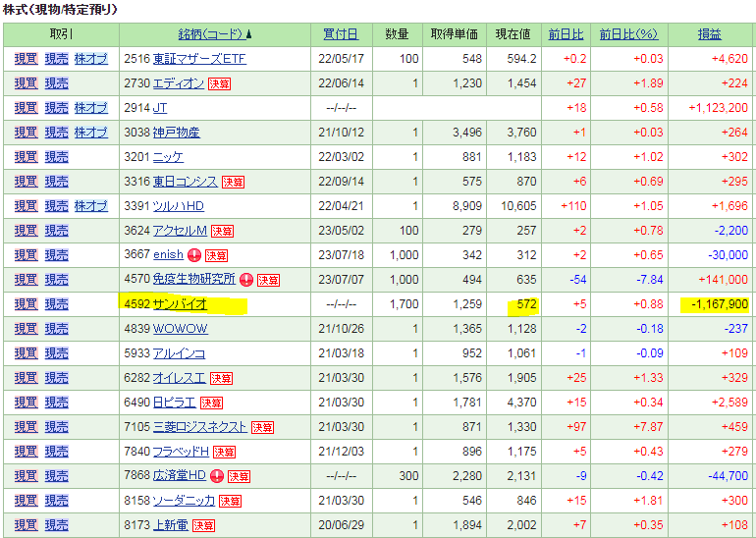Open the highlighted サンバイオ stock page

[180, 304]
